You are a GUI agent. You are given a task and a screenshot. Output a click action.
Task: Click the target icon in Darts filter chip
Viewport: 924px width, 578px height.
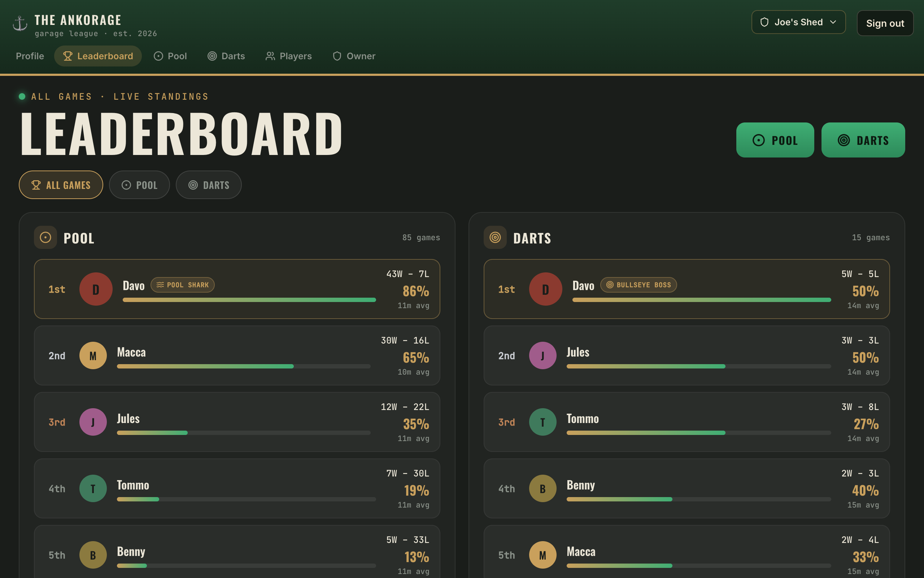coord(193,185)
